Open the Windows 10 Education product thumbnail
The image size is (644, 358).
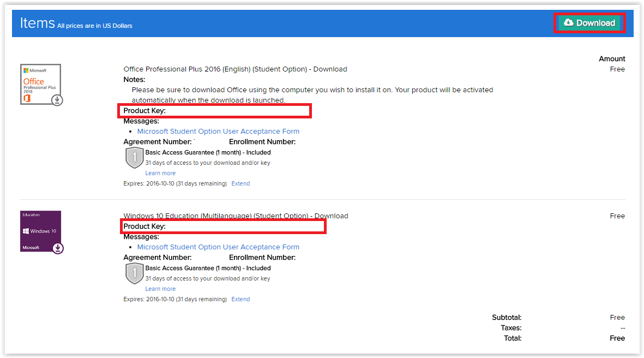click(x=41, y=231)
